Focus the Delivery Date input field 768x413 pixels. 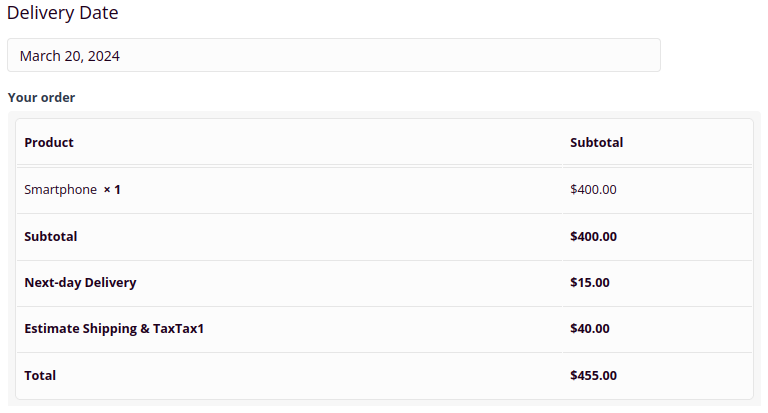coord(333,55)
